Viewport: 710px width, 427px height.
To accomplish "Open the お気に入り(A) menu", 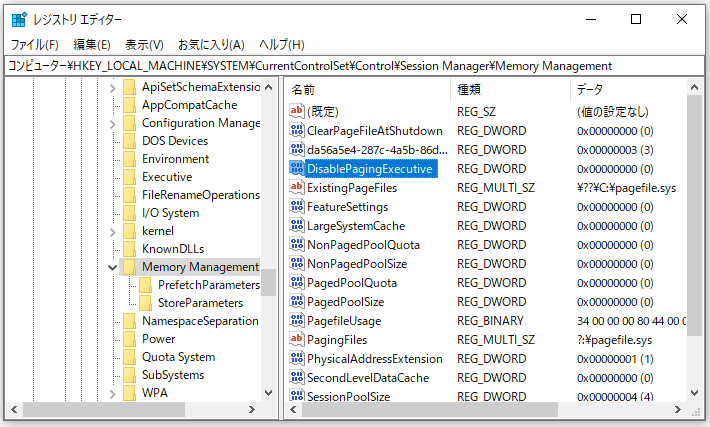I will pyautogui.click(x=211, y=44).
